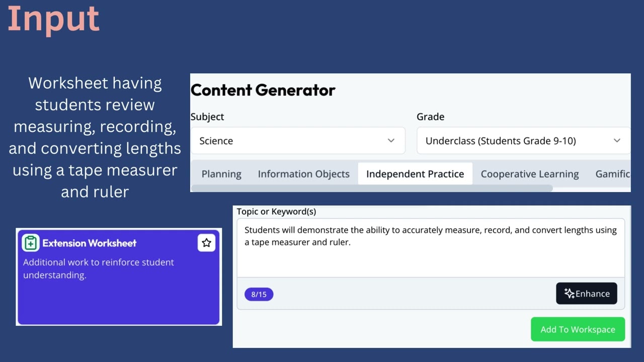This screenshot has width=644, height=362.
Task: Expand the Grade dropdown
Action: pos(523,141)
